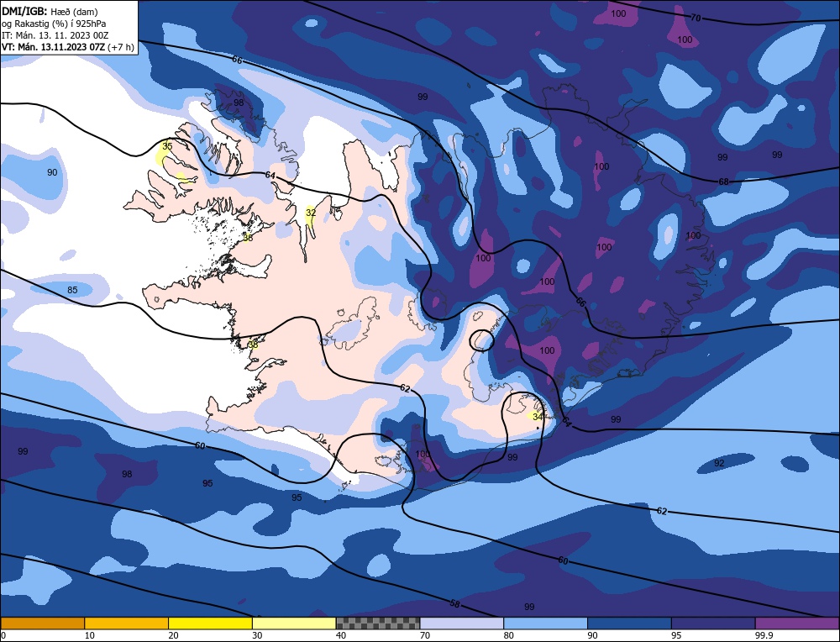Click the '20' legend tick label

173,635
